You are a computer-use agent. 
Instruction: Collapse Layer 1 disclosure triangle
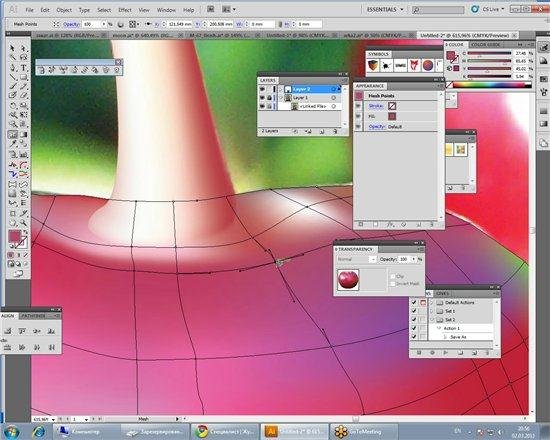tap(281, 98)
